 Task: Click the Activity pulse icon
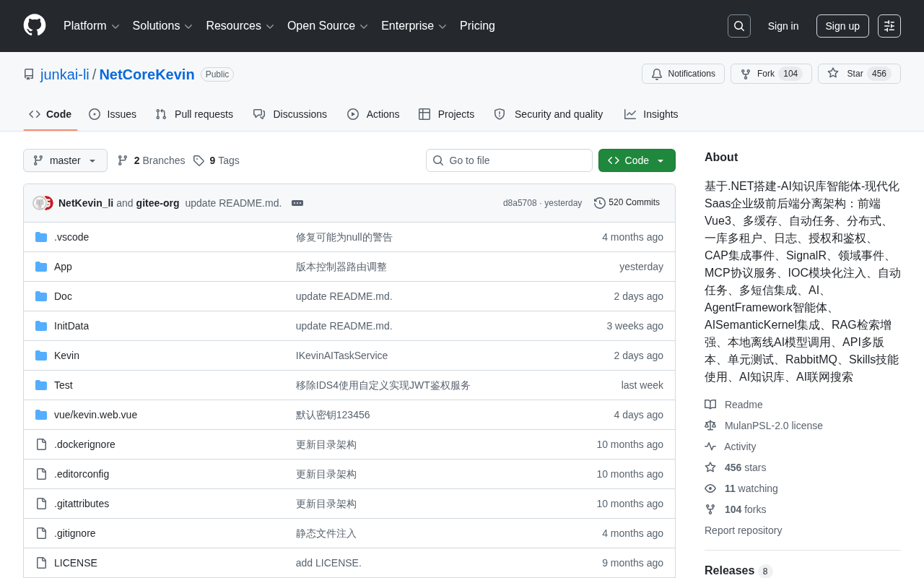tap(710, 447)
